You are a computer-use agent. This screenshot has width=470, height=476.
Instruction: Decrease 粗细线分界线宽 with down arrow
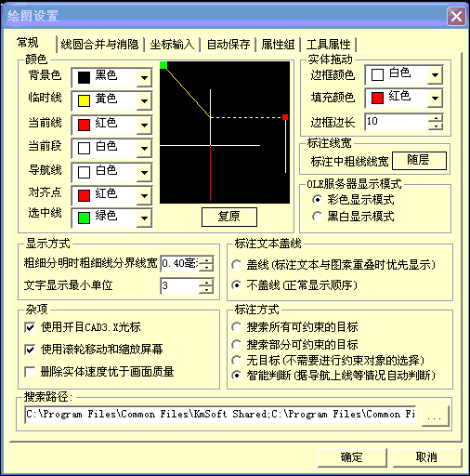(206, 268)
